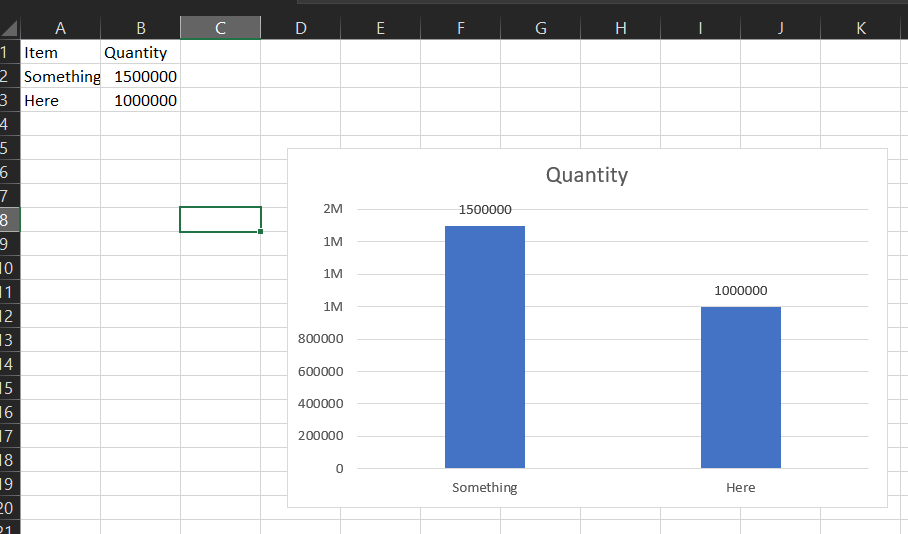Select column F header
Viewport: 908px width, 534px height.
pyautogui.click(x=460, y=28)
